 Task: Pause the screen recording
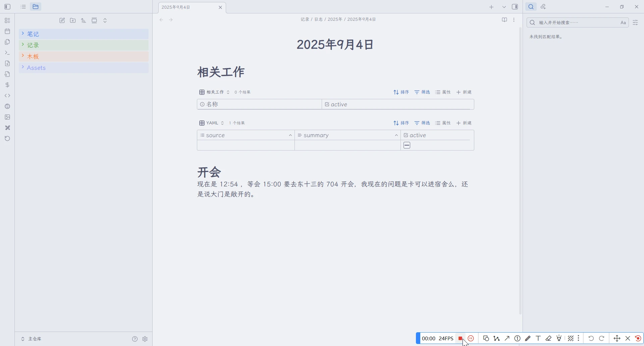[471, 339]
